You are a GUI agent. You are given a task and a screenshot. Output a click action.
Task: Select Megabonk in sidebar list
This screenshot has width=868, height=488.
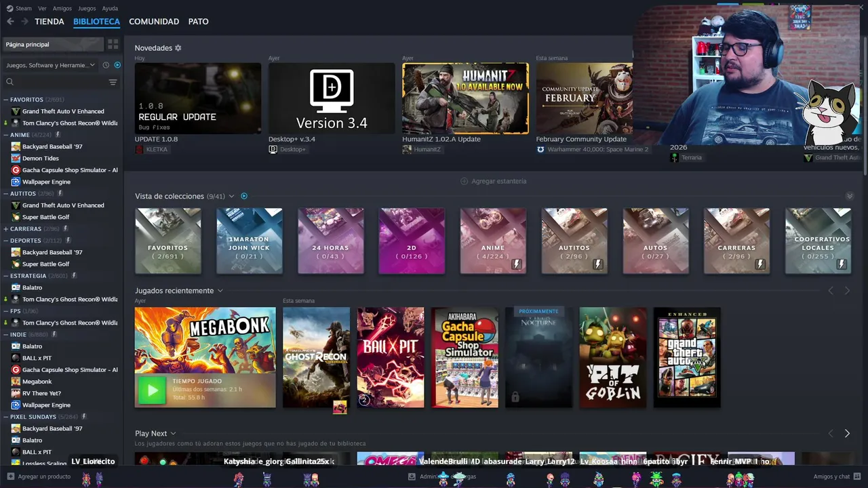37,382
